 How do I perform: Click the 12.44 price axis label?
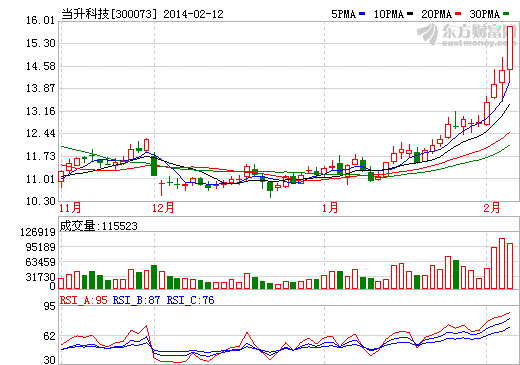pos(40,133)
